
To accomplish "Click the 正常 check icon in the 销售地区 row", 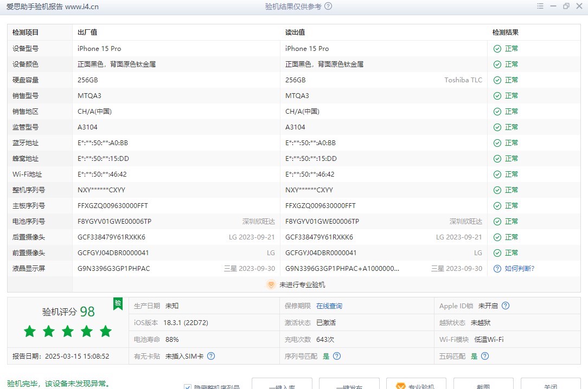I will point(497,112).
